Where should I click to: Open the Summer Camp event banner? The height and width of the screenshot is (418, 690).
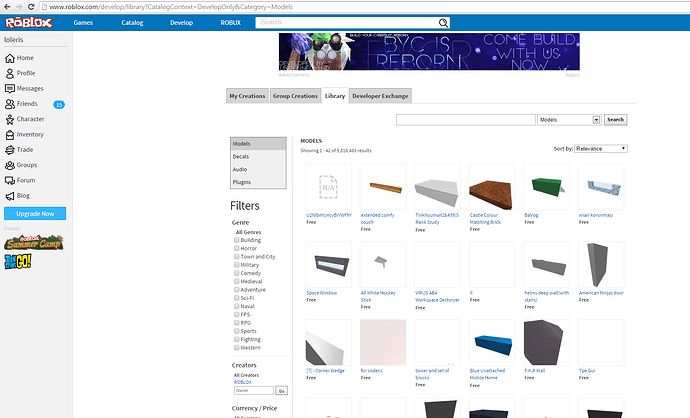[34, 242]
